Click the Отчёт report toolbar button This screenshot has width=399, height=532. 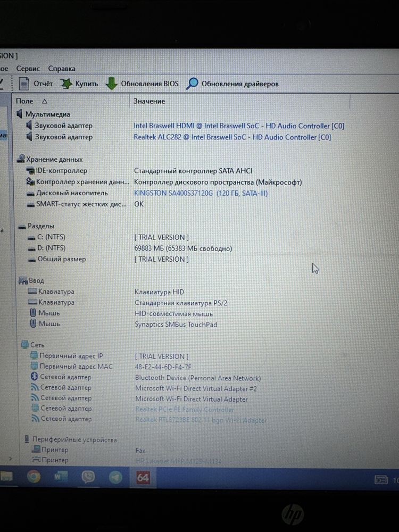pyautogui.click(x=35, y=84)
